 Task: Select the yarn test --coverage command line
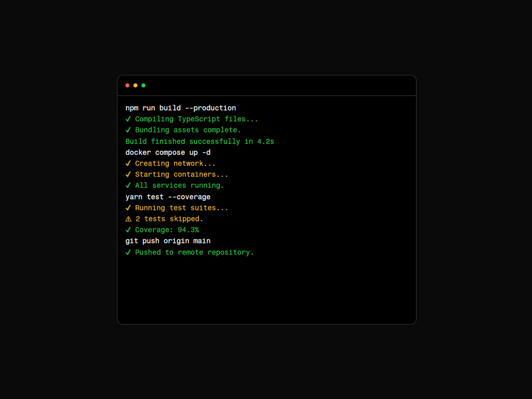[x=168, y=197]
